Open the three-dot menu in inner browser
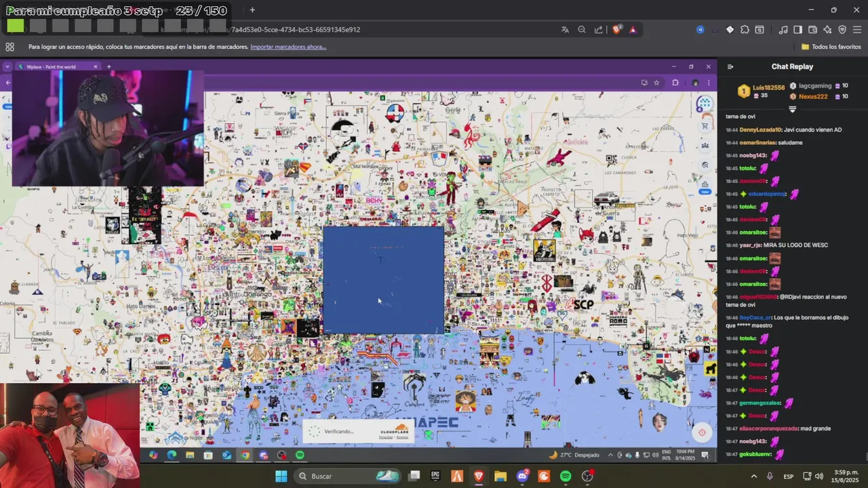The image size is (868, 488). [709, 83]
